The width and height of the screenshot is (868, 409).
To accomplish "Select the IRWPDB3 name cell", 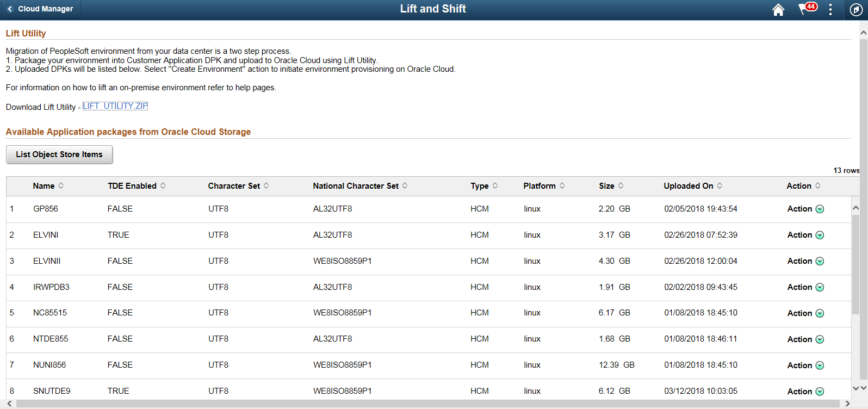I will [51, 287].
